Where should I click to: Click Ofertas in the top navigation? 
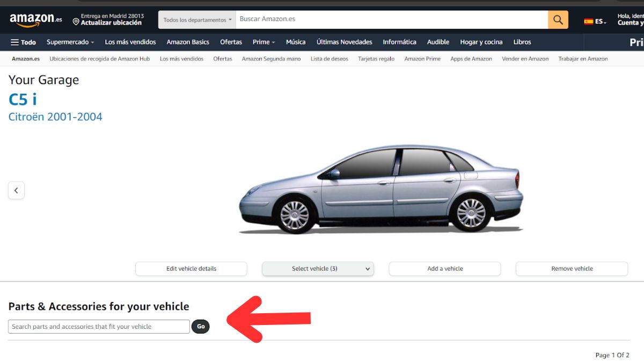pos(231,42)
